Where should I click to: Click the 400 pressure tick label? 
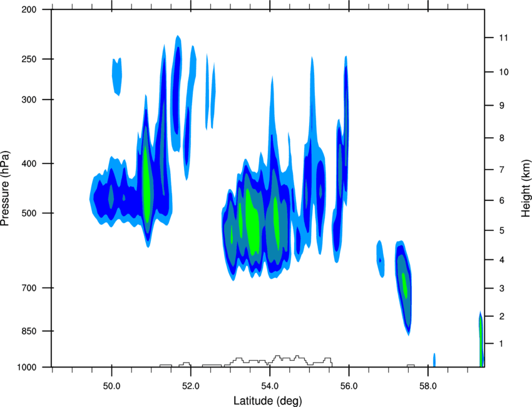[x=29, y=163]
